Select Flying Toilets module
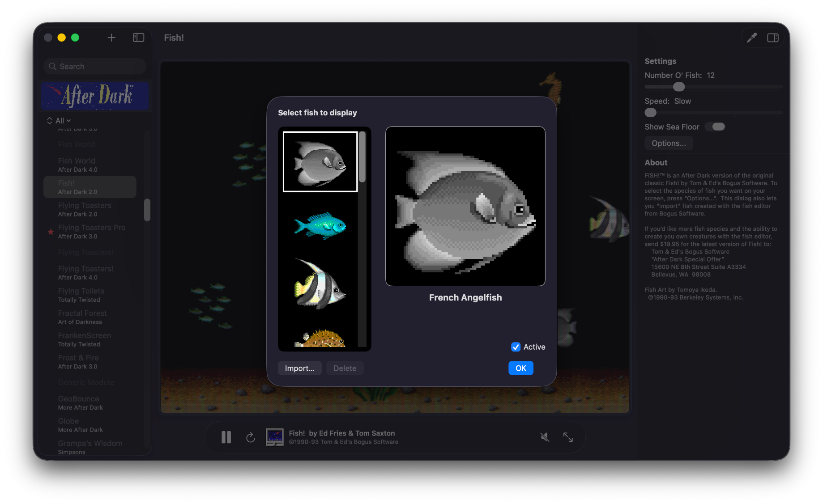 (90, 295)
